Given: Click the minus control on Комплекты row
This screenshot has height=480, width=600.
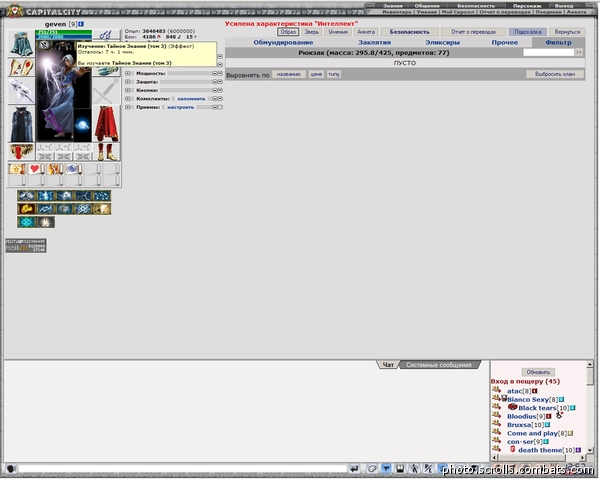Looking at the screenshot, I should coord(215,98).
